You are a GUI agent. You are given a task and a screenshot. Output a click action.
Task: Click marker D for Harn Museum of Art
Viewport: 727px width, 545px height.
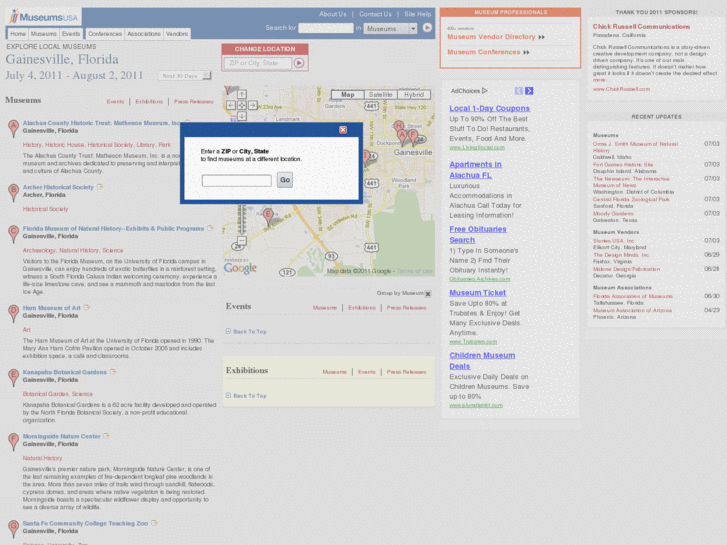click(x=13, y=313)
